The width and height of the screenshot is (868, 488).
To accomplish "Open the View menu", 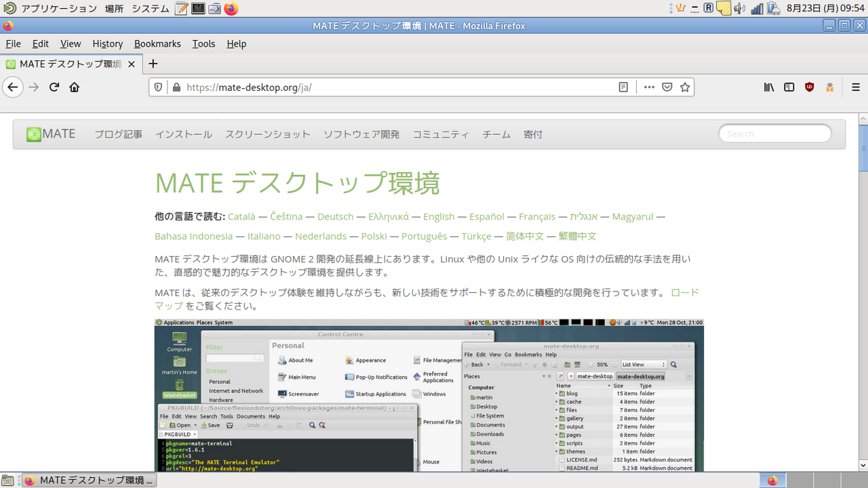I will pos(71,43).
